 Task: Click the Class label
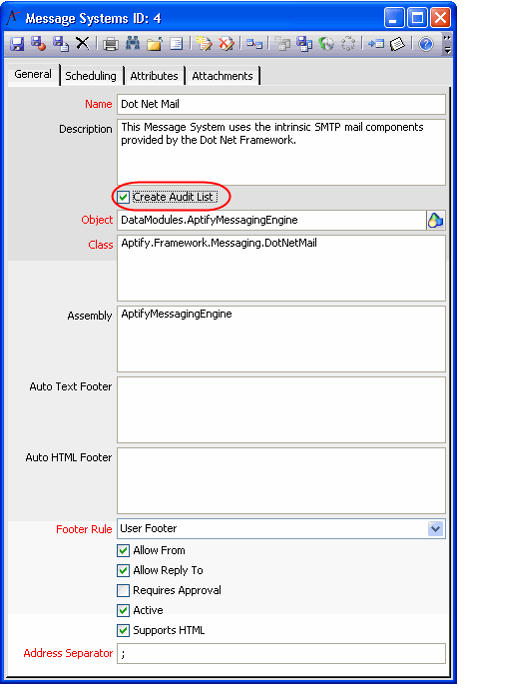(101, 245)
